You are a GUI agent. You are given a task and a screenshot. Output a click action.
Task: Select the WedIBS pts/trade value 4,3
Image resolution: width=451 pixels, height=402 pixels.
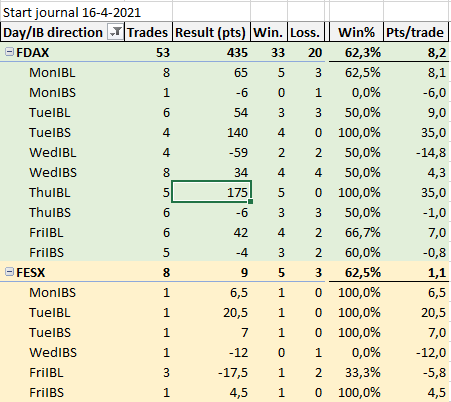(437, 172)
